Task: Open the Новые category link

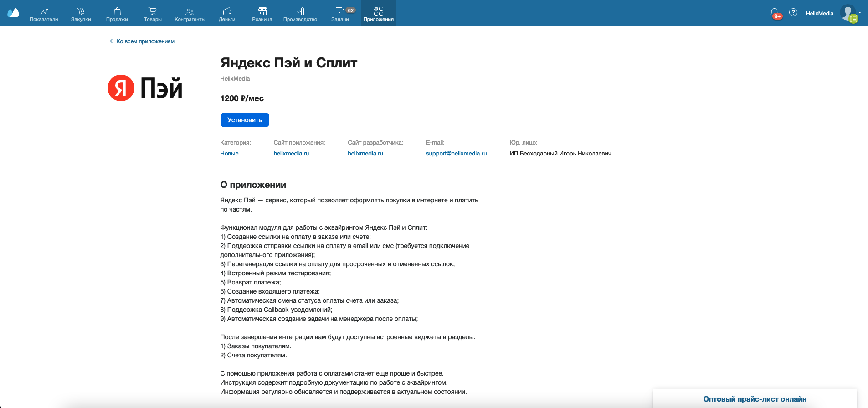Action: [x=229, y=154]
